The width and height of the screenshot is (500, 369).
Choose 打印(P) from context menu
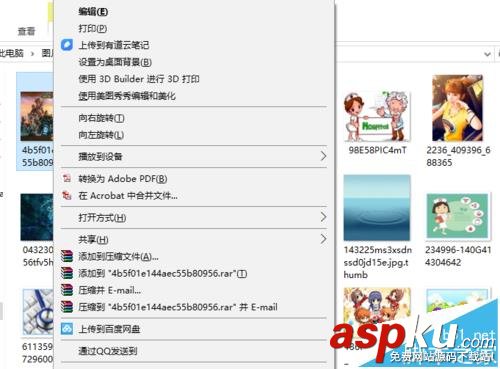point(93,28)
